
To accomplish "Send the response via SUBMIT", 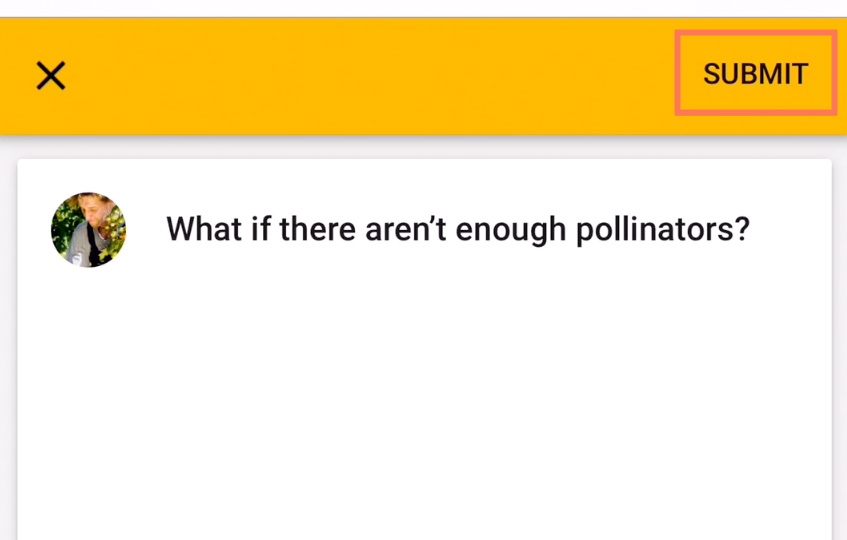I will (755, 74).
